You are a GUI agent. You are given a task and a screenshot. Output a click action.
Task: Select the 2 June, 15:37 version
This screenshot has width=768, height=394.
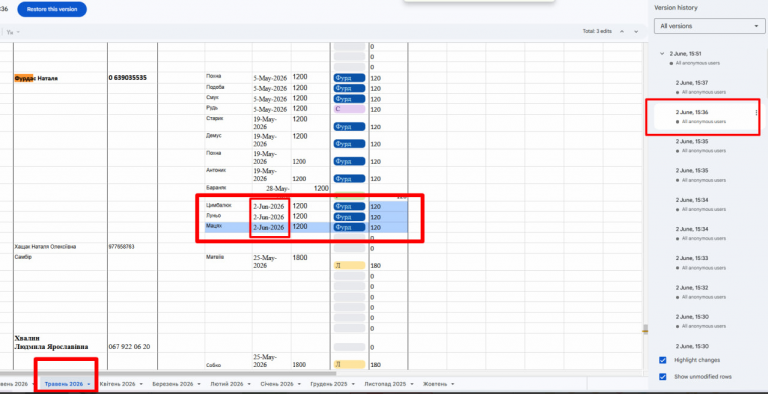click(692, 83)
